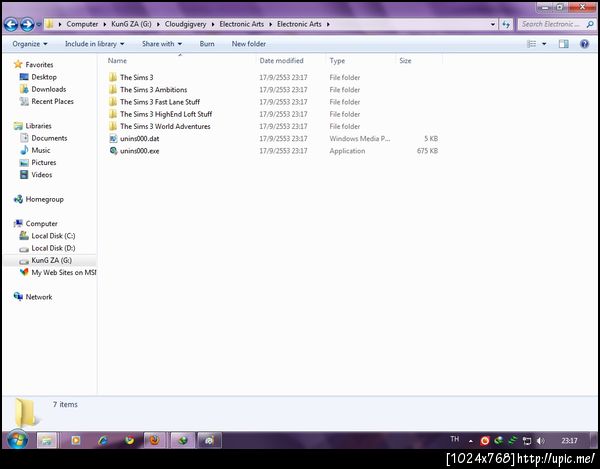Open the volume speaker tray icon

point(540,441)
